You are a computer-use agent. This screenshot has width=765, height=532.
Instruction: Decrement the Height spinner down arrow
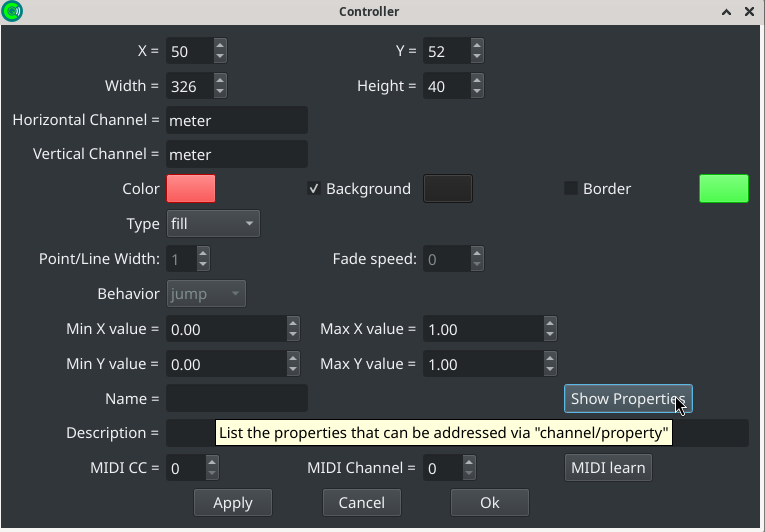(477, 91)
